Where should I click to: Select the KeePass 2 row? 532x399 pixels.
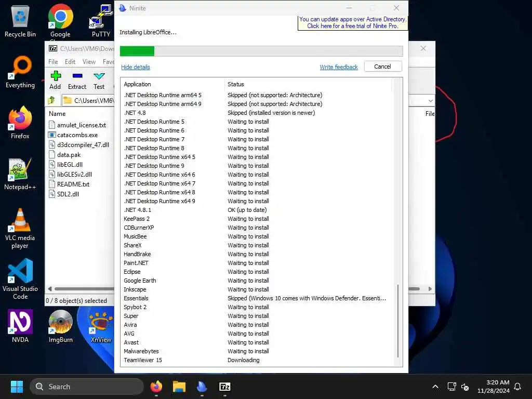click(x=259, y=219)
